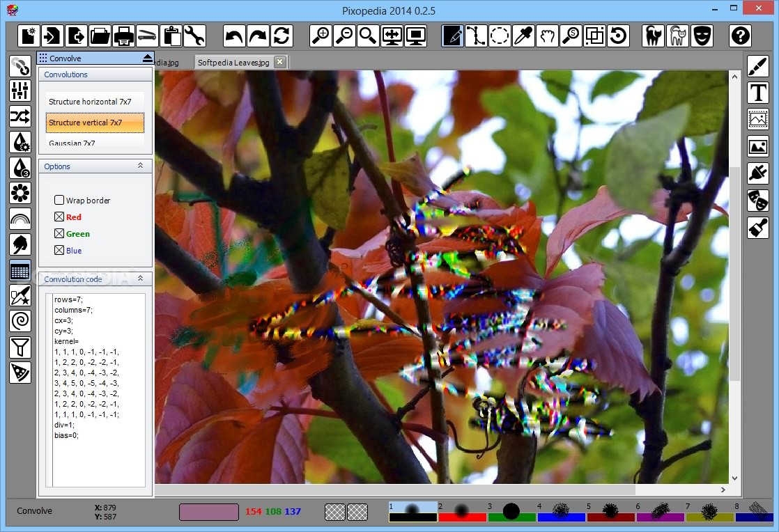Click the magnifier with S icon
Image resolution: width=779 pixels, height=532 pixels.
click(571, 36)
